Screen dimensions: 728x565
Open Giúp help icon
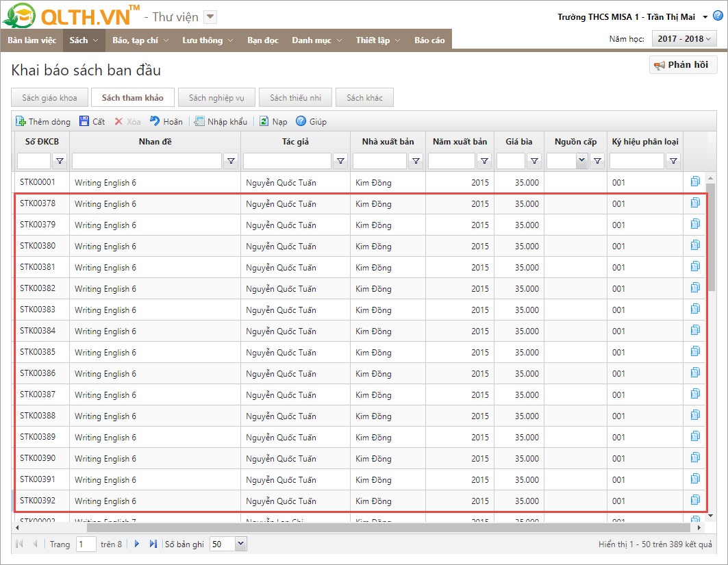301,121
